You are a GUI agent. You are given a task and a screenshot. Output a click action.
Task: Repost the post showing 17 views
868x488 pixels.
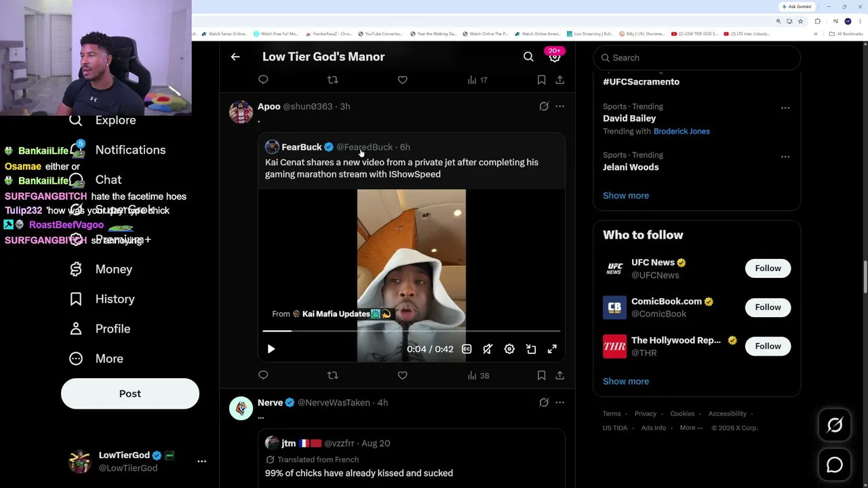(x=332, y=80)
